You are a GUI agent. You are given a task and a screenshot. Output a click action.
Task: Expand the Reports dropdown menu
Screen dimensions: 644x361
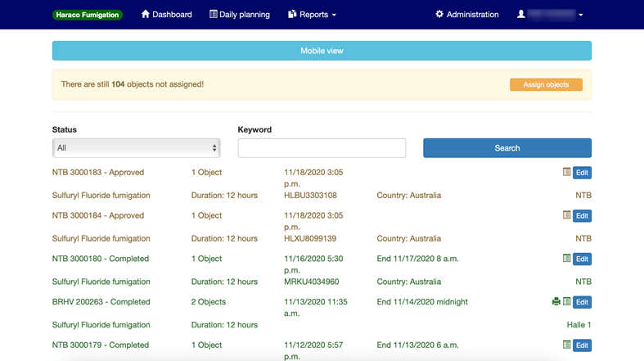312,15
